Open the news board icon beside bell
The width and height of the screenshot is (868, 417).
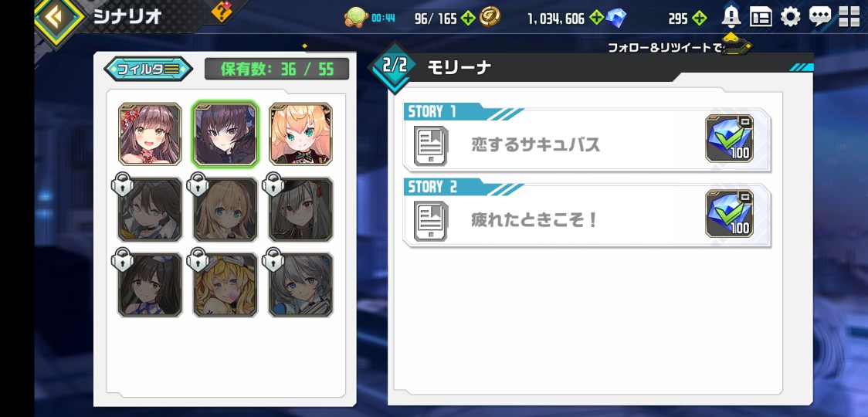[x=761, y=18]
